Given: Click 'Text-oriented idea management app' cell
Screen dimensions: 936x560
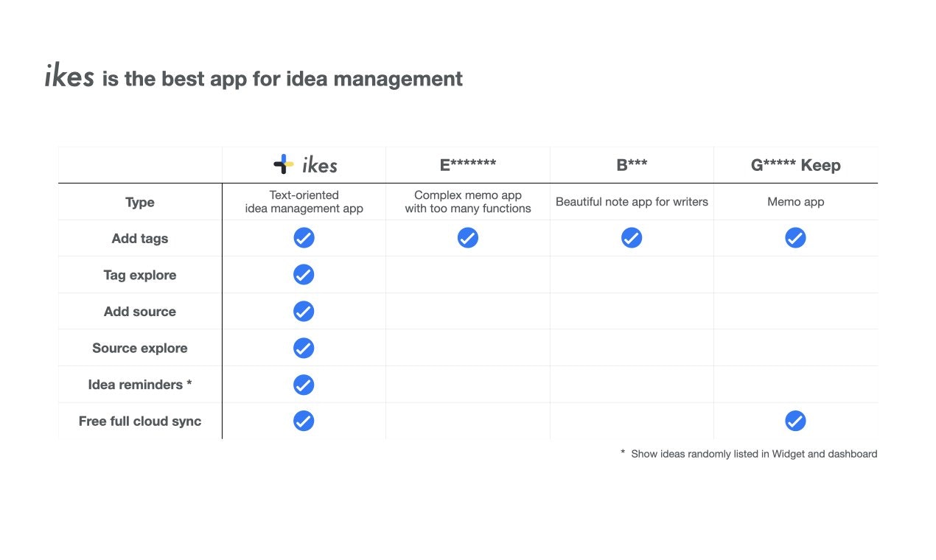Looking at the screenshot, I should pos(304,202).
